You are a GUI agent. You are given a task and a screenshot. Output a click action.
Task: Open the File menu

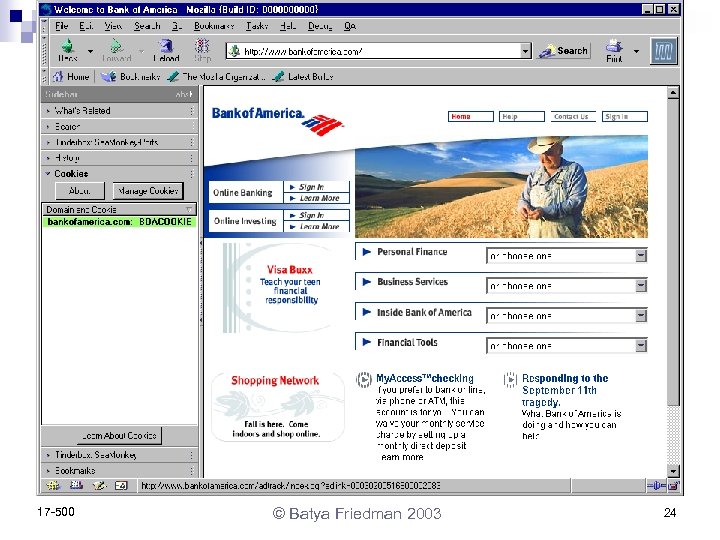click(61, 26)
